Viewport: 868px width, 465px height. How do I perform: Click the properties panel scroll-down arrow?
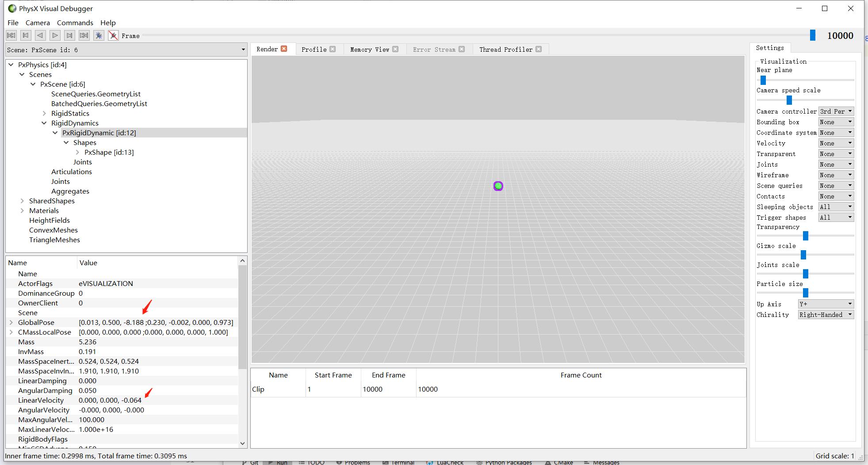click(242, 443)
